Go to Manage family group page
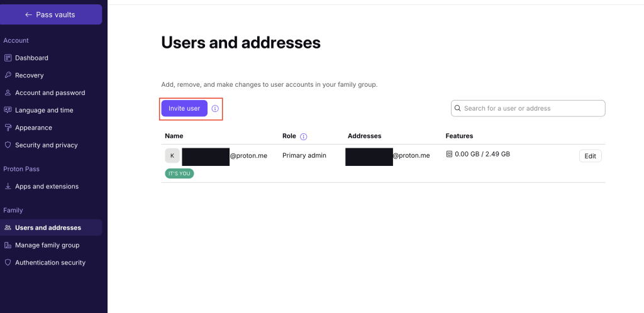644x313 pixels. 47,245
